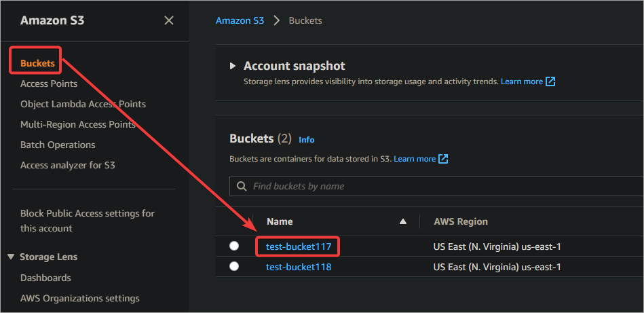Open Batch Operations
This screenshot has width=644, height=313.
point(58,145)
